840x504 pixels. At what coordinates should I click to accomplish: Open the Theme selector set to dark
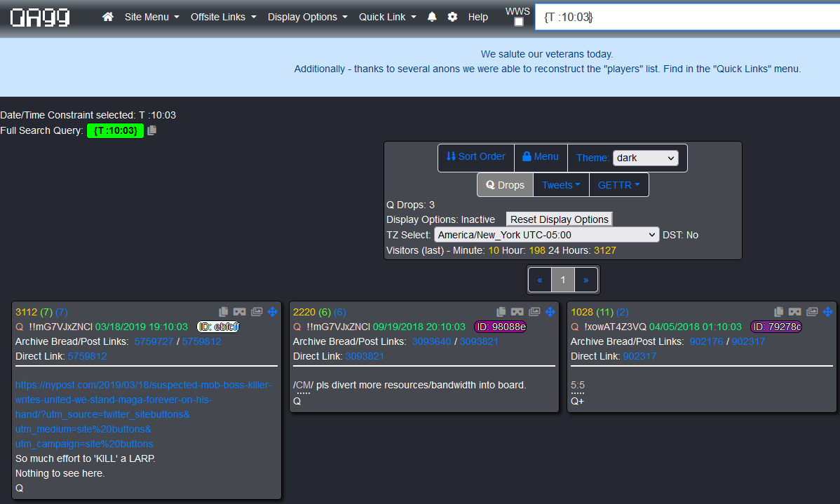point(646,158)
